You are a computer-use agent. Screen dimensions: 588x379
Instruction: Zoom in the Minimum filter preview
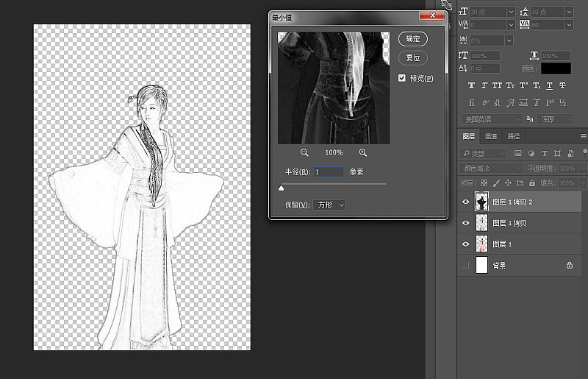pos(363,152)
